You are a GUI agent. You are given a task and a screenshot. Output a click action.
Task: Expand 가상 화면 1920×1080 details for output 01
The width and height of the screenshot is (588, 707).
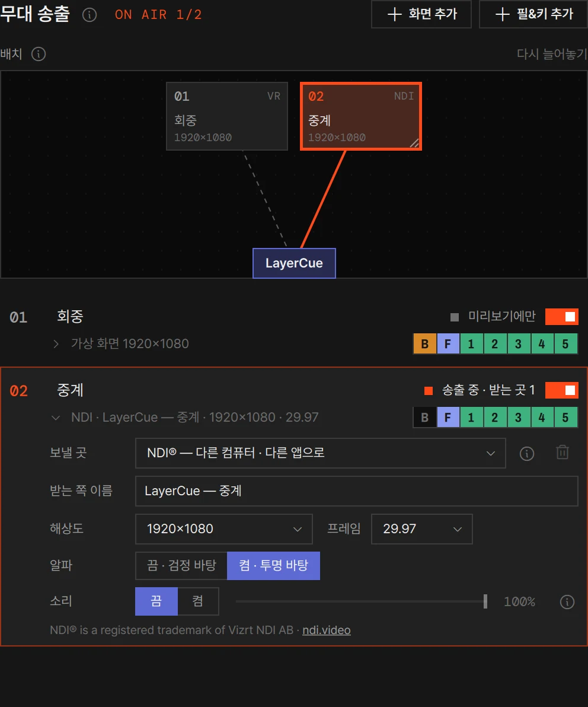click(56, 344)
